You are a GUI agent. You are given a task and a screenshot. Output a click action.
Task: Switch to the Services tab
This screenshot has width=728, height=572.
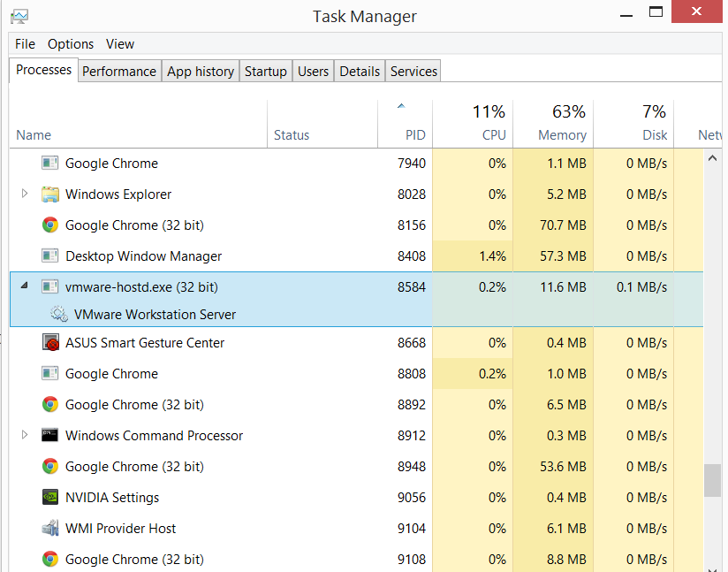click(x=413, y=71)
